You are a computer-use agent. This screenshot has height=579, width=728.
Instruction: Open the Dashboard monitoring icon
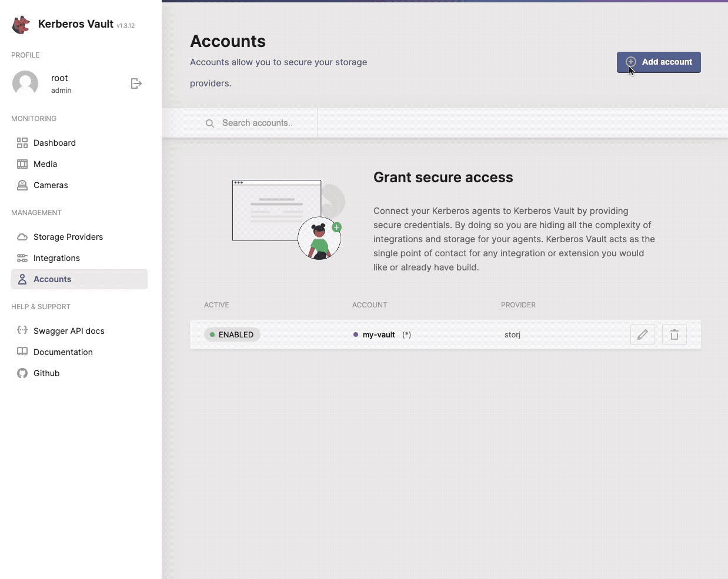(x=22, y=142)
